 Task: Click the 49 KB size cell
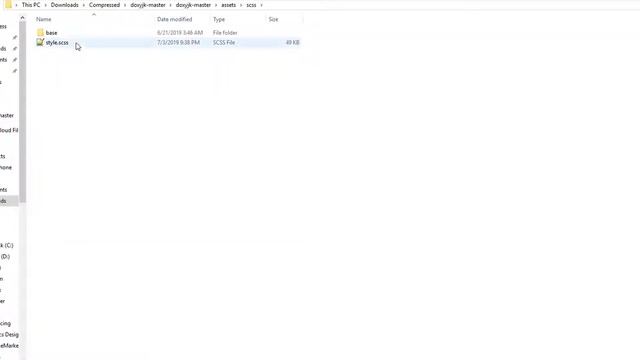point(292,42)
